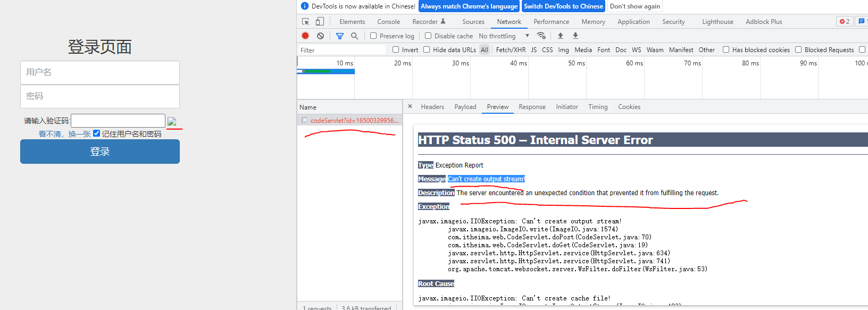Open the Timing tab
This screenshot has height=310, width=868.
click(x=598, y=107)
